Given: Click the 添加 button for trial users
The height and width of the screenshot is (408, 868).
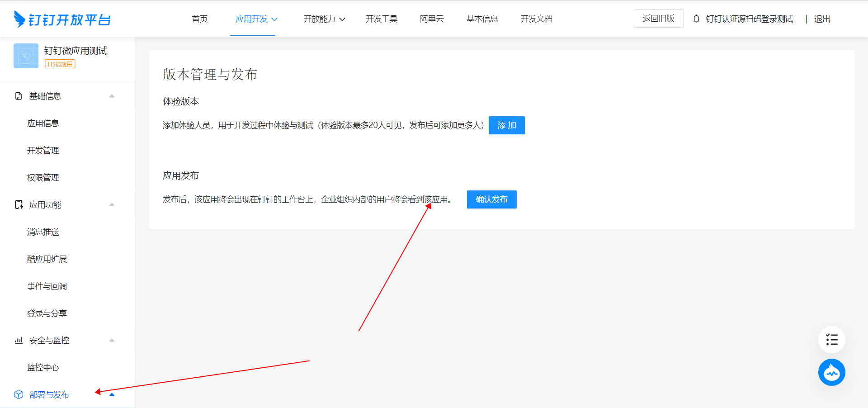Looking at the screenshot, I should 507,125.
